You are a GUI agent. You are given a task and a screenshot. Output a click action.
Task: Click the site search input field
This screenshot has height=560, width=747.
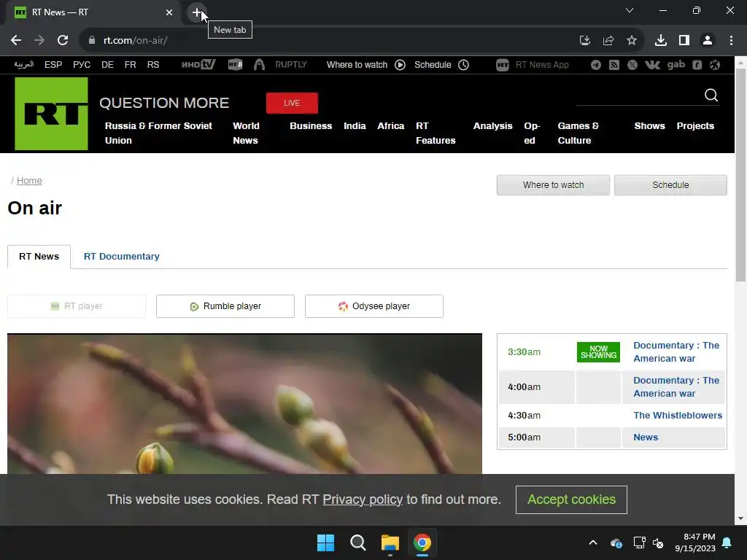click(x=638, y=96)
